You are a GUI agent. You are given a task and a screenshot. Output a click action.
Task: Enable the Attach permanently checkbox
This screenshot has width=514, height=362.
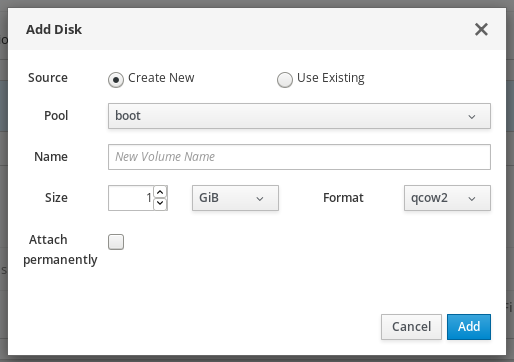pyautogui.click(x=116, y=242)
